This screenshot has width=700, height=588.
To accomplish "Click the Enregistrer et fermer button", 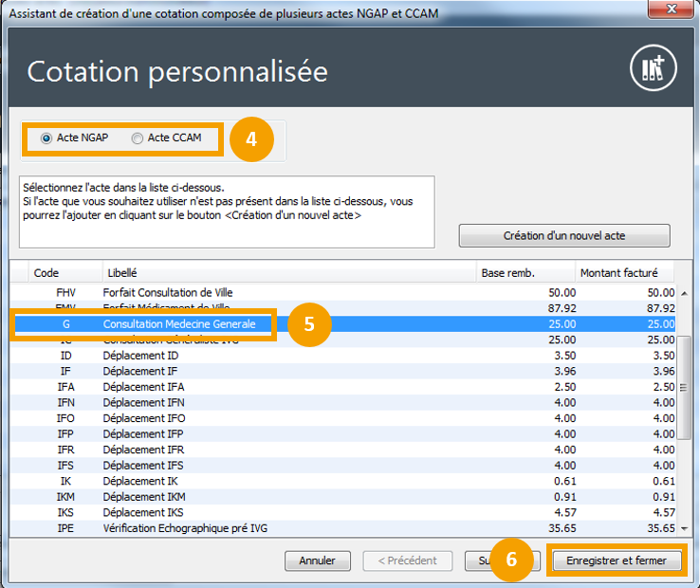I will tap(617, 560).
